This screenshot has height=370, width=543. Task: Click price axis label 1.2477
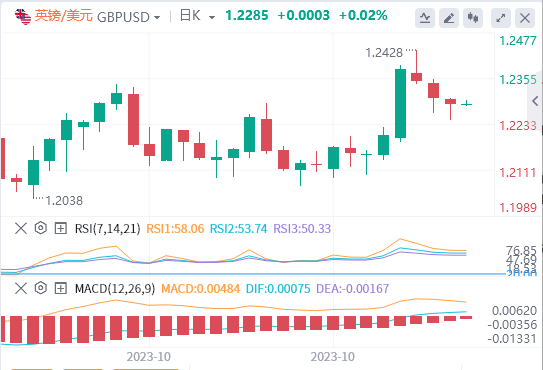pos(518,41)
